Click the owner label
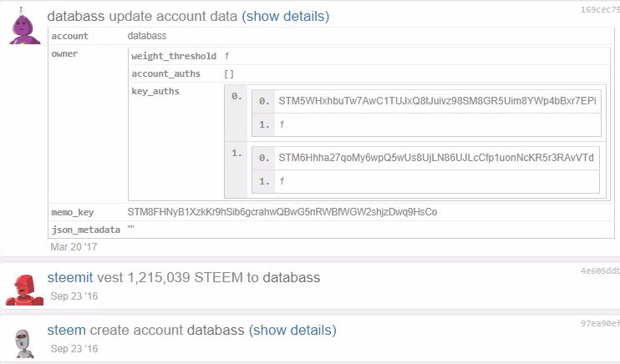 64,53
